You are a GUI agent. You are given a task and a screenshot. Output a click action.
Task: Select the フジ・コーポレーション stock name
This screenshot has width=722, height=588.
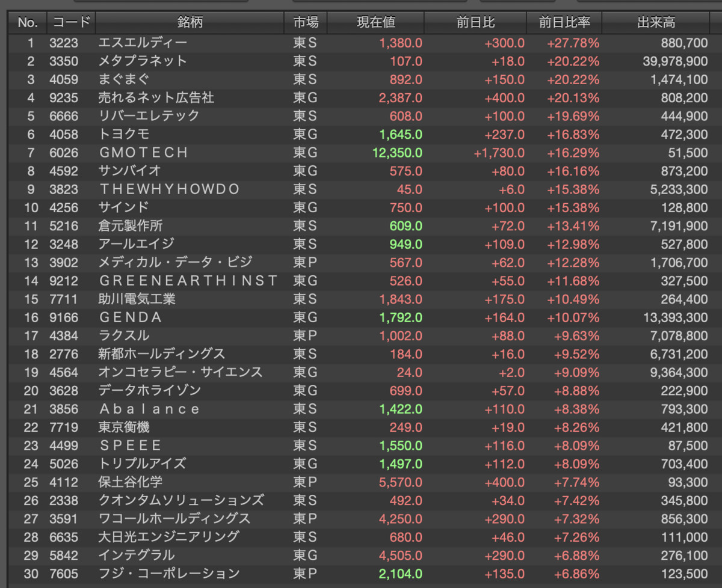[x=168, y=574]
